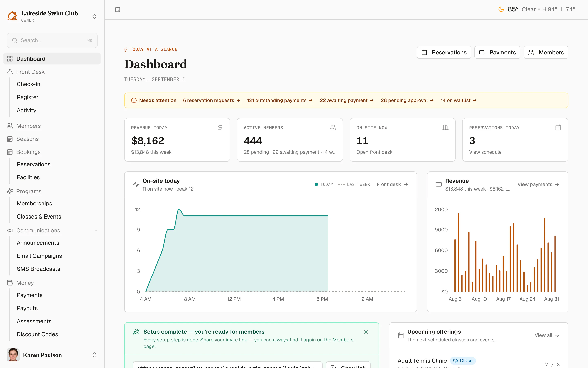Image resolution: width=588 pixels, height=368 pixels.
Task: Click Open front desk link
Action: coord(374,152)
